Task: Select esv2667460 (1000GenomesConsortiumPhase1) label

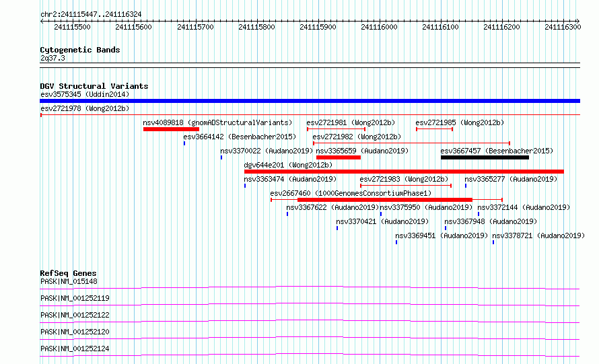Action: click(x=351, y=193)
